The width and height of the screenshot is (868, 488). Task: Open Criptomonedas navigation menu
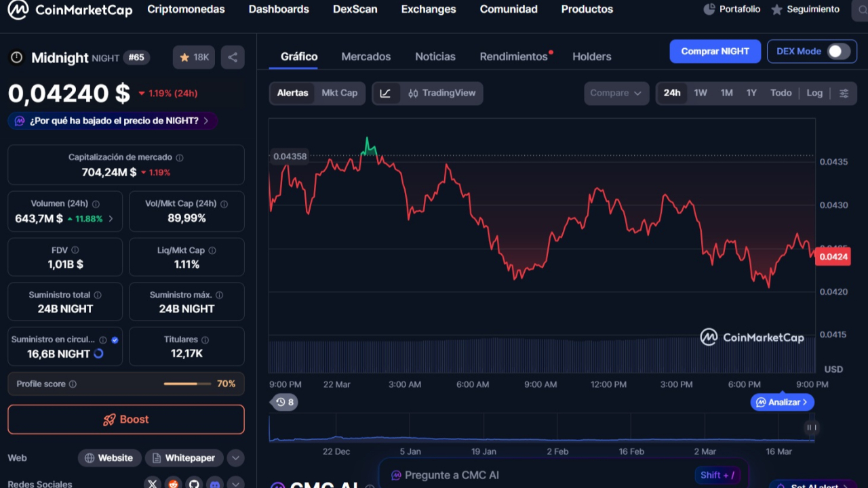coord(186,9)
